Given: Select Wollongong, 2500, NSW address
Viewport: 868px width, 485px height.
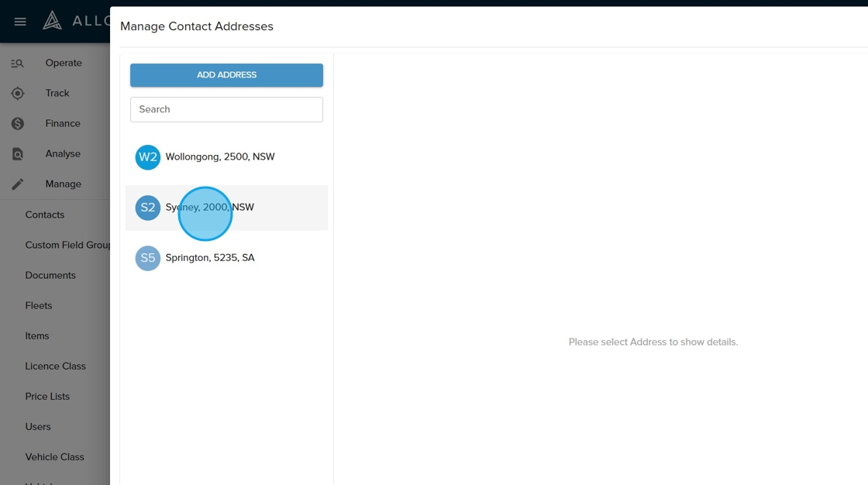Looking at the screenshot, I should (220, 157).
